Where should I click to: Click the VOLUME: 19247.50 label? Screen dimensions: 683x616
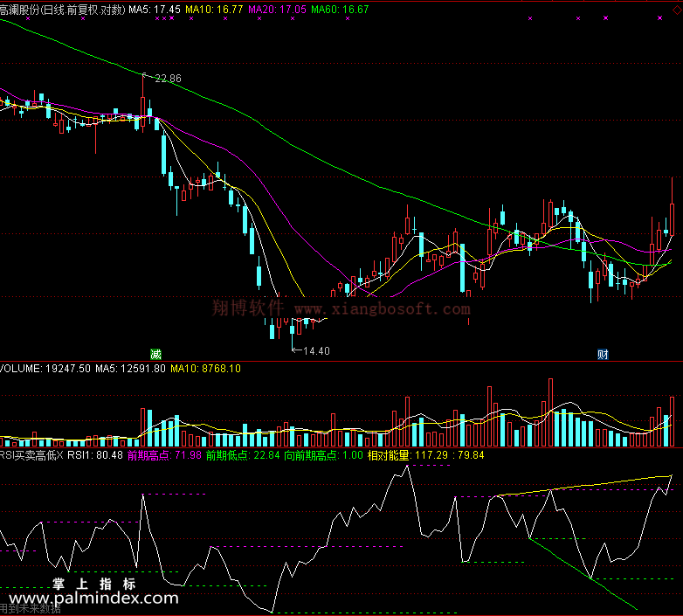coord(45,369)
